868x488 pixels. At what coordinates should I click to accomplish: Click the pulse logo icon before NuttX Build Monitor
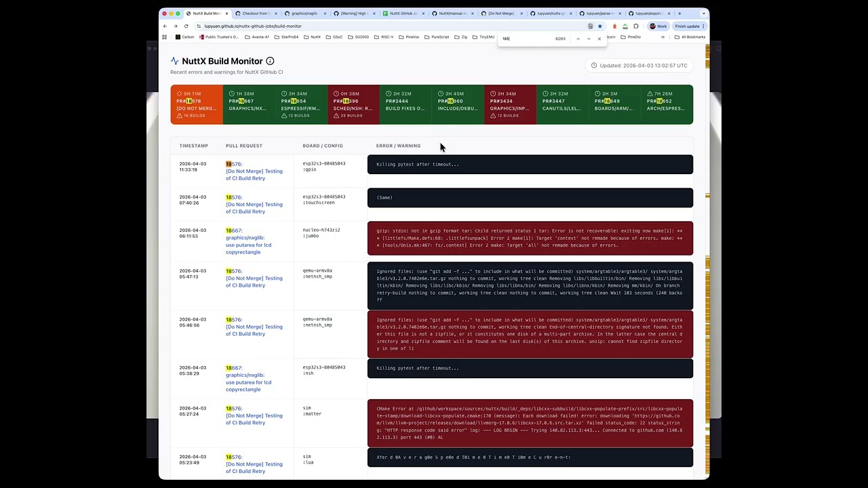click(x=175, y=61)
